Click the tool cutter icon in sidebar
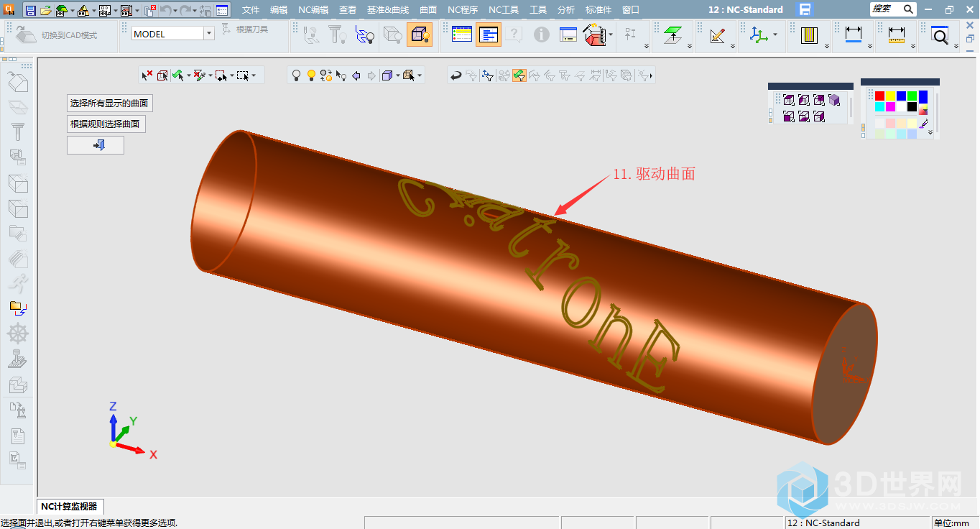Screen dimensions: 980x529 18,132
